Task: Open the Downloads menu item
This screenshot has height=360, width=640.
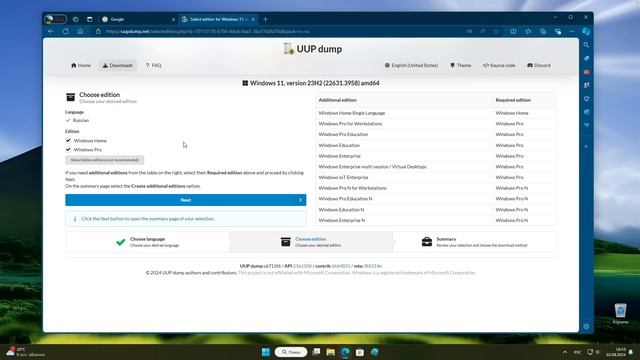Action: tap(118, 65)
